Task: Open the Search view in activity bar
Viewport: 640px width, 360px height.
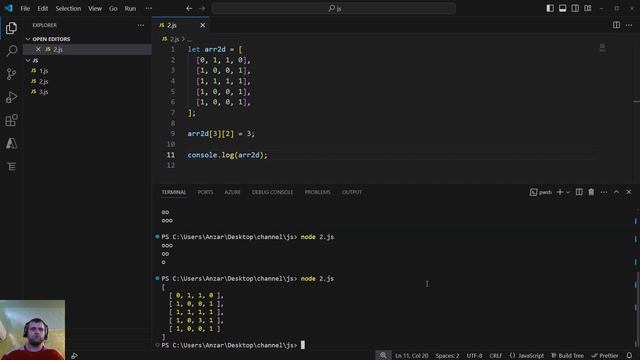Action: pos(11,51)
